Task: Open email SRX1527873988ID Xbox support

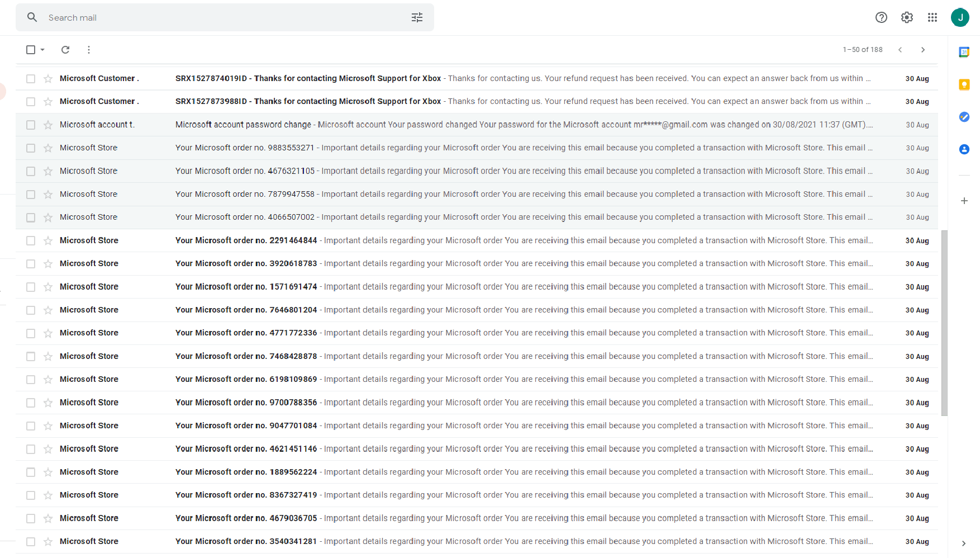Action: tap(477, 102)
